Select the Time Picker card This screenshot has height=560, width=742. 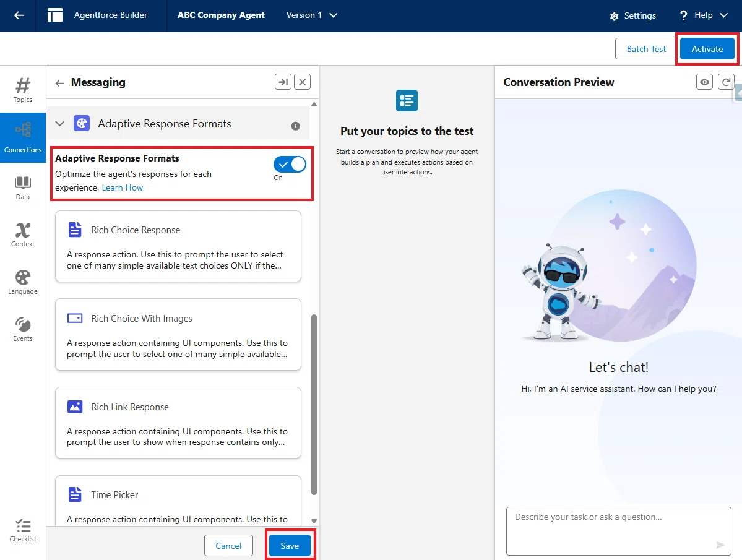coord(178,501)
